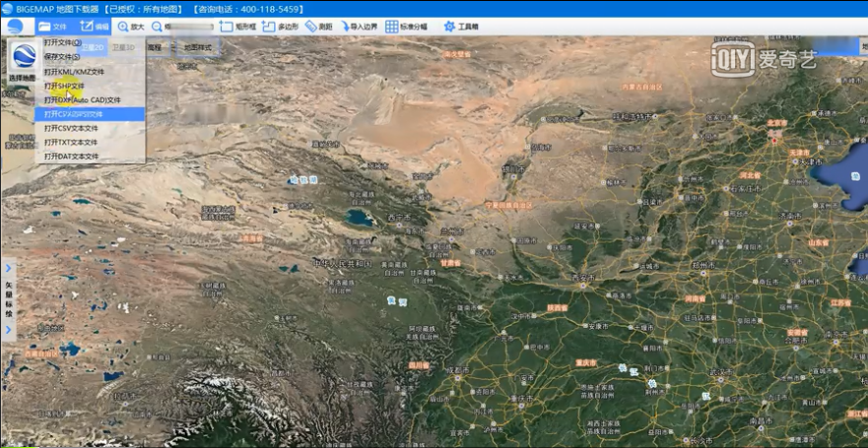Choose 打开CSV文本文件 menu entry

[x=91, y=128]
